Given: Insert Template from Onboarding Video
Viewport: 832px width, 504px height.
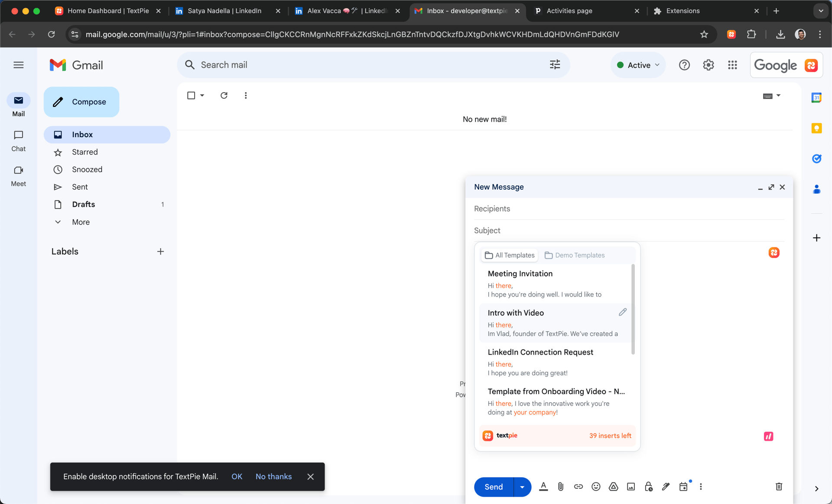Looking at the screenshot, I should pyautogui.click(x=556, y=401).
